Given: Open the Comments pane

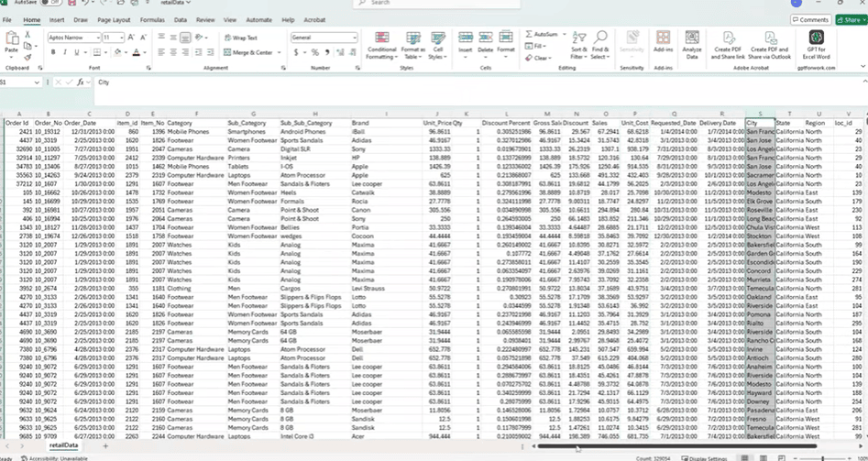Looking at the screenshot, I should (811, 20).
